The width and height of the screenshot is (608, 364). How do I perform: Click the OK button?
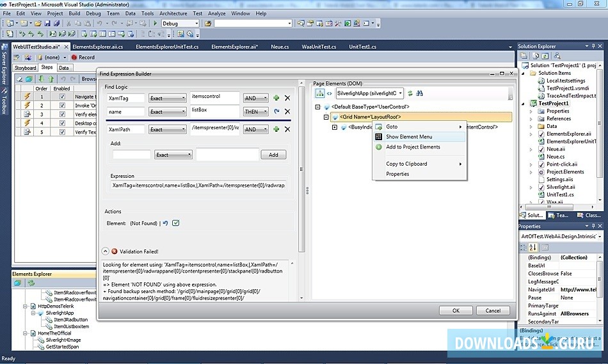(x=456, y=310)
